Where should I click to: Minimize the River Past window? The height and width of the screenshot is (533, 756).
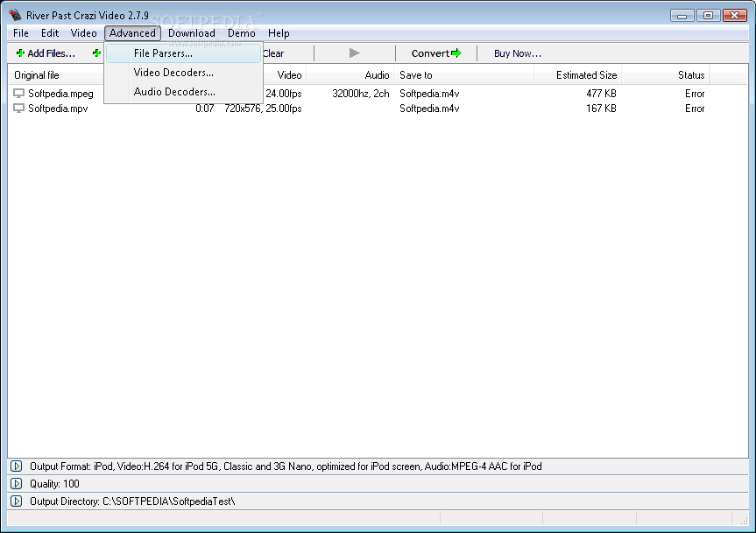pos(682,16)
